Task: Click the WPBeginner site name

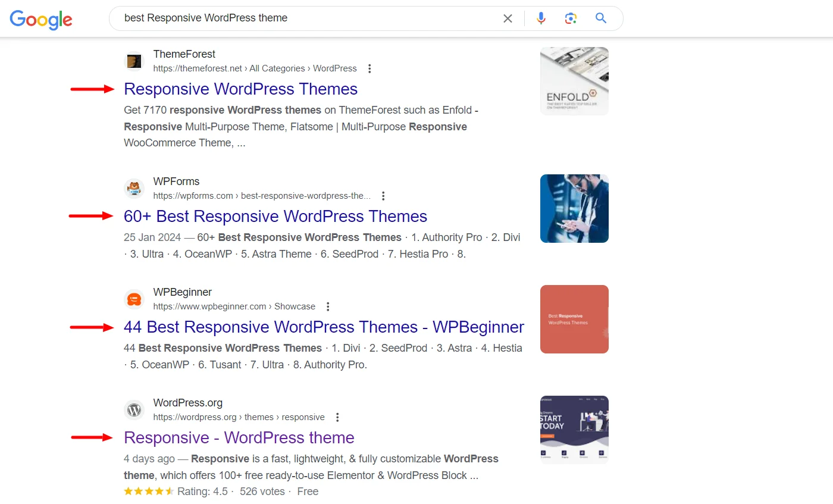Action: pyautogui.click(x=182, y=292)
